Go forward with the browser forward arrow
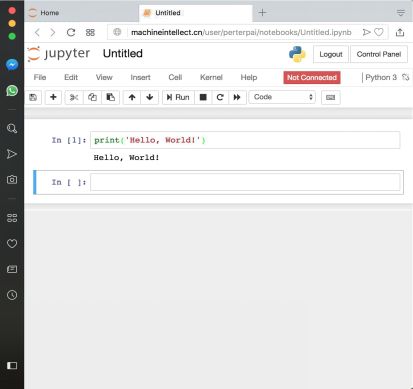 53,32
